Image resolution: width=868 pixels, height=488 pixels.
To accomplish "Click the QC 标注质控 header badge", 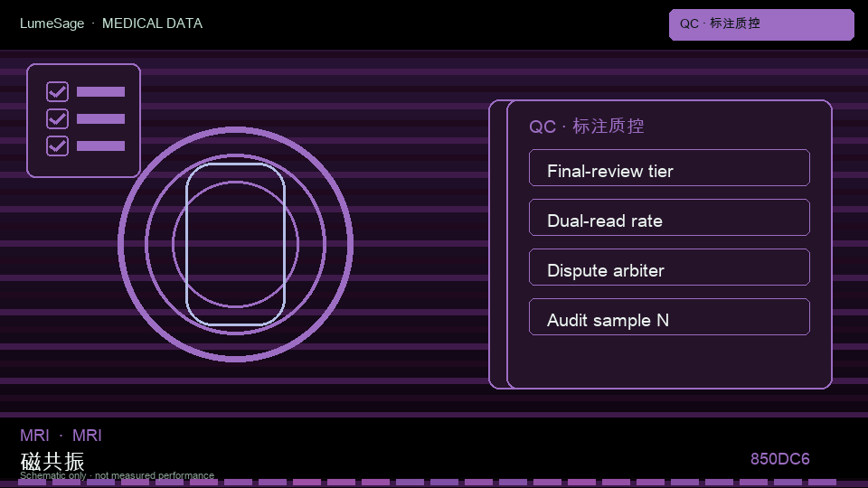I will pos(761,24).
